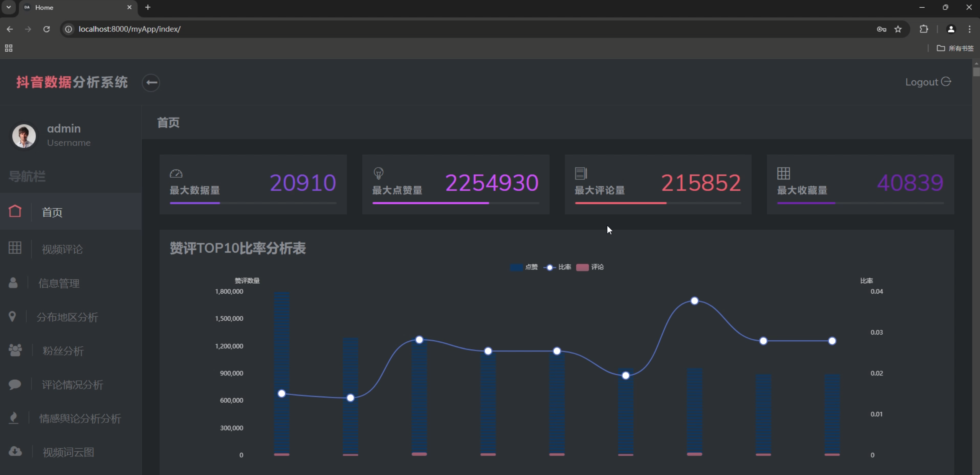Click the tallest blue 点赞 bar

(x=281, y=373)
